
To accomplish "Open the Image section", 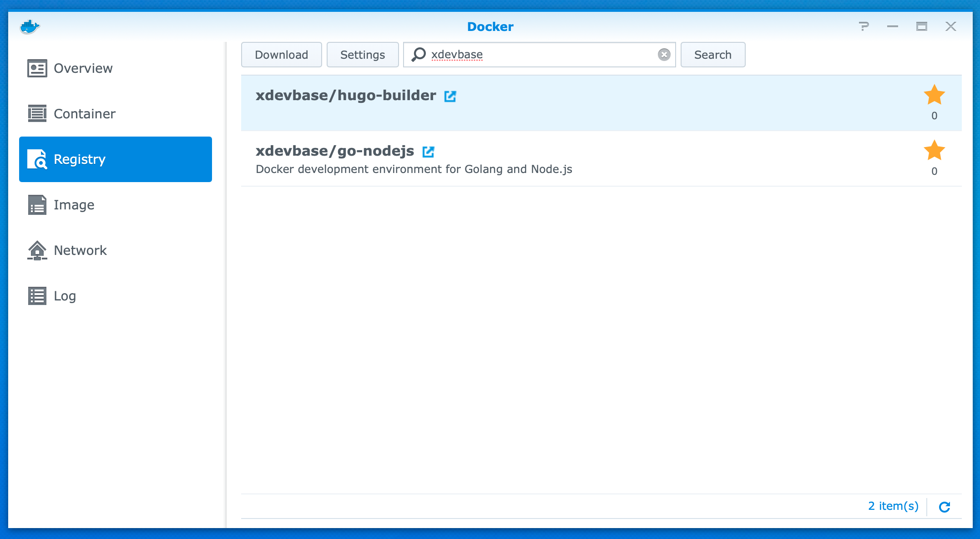I will 74,205.
